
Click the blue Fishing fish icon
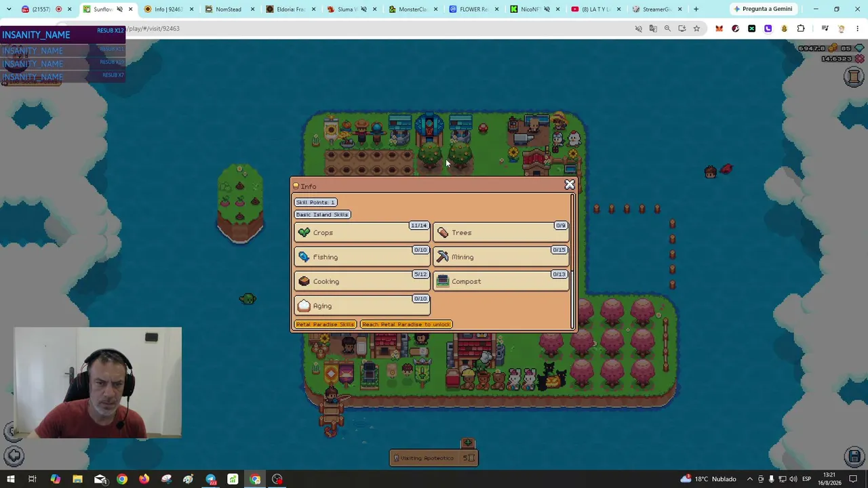(x=304, y=257)
